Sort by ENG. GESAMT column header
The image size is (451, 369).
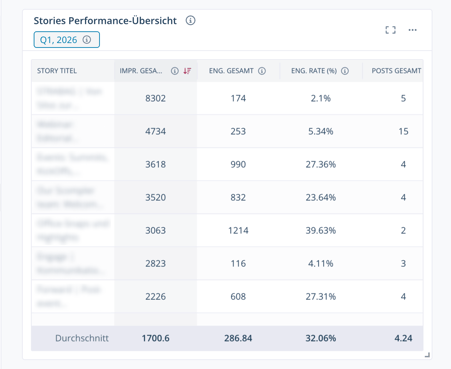click(x=231, y=71)
